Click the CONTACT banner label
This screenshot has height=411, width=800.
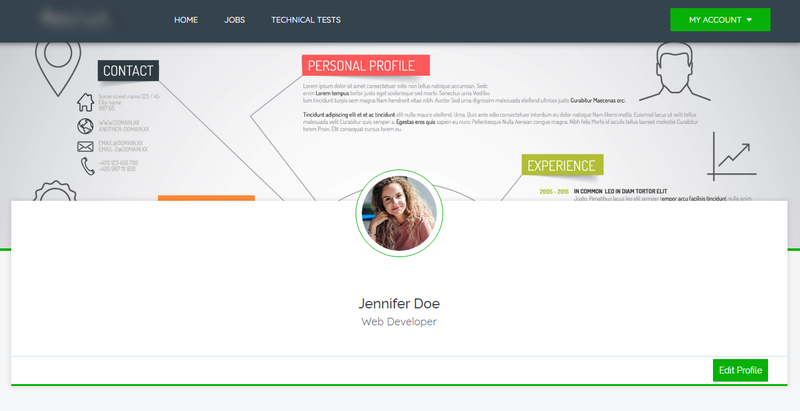coord(128,71)
